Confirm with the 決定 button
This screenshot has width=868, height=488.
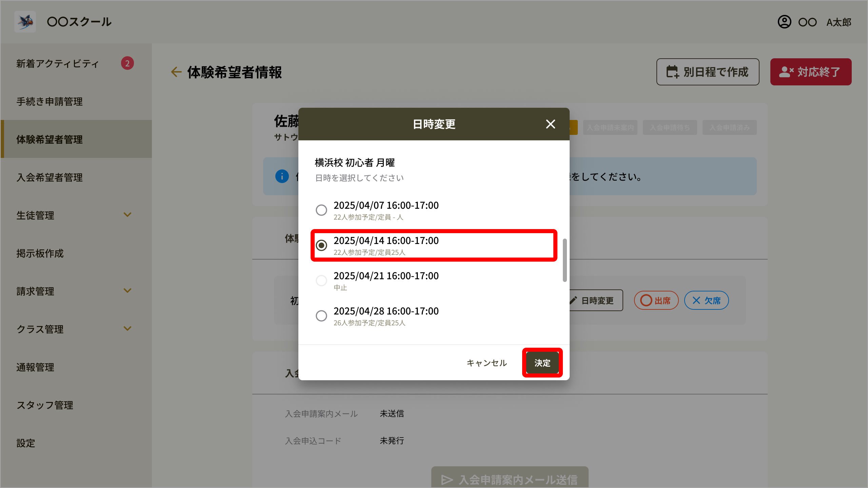[542, 363]
